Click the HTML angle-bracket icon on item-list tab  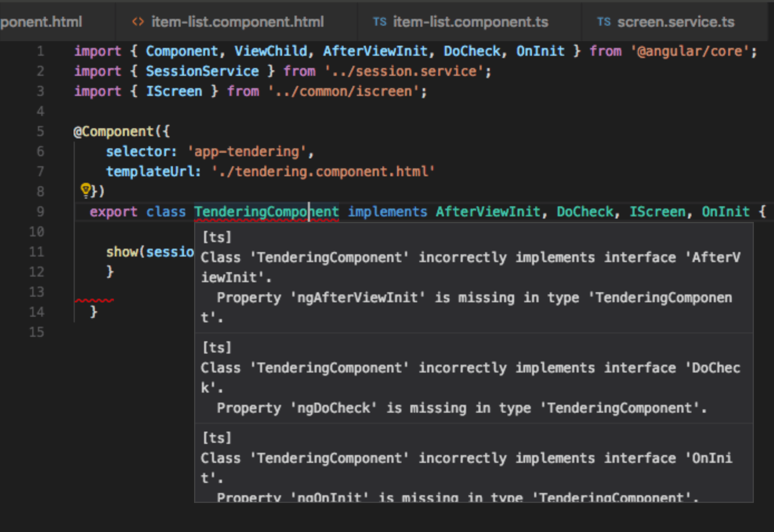click(x=137, y=22)
